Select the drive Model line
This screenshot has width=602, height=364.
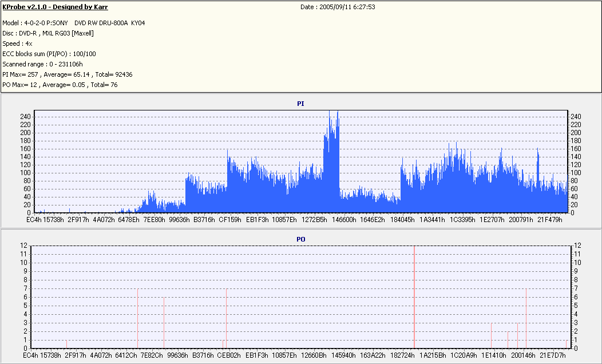click(74, 23)
